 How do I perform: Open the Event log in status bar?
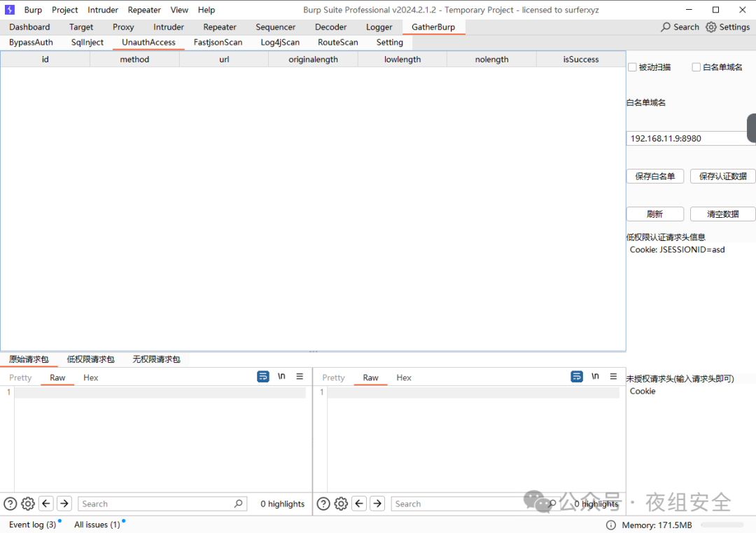coord(32,525)
